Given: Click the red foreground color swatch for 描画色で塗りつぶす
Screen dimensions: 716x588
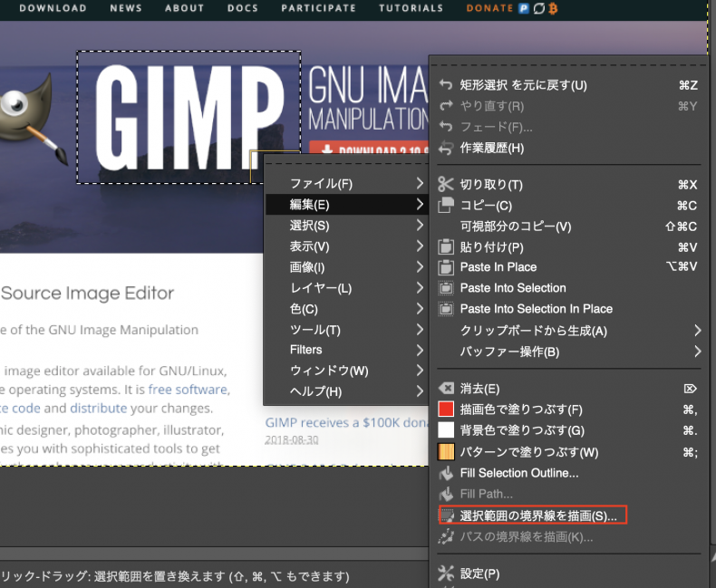Looking at the screenshot, I should 446,409.
